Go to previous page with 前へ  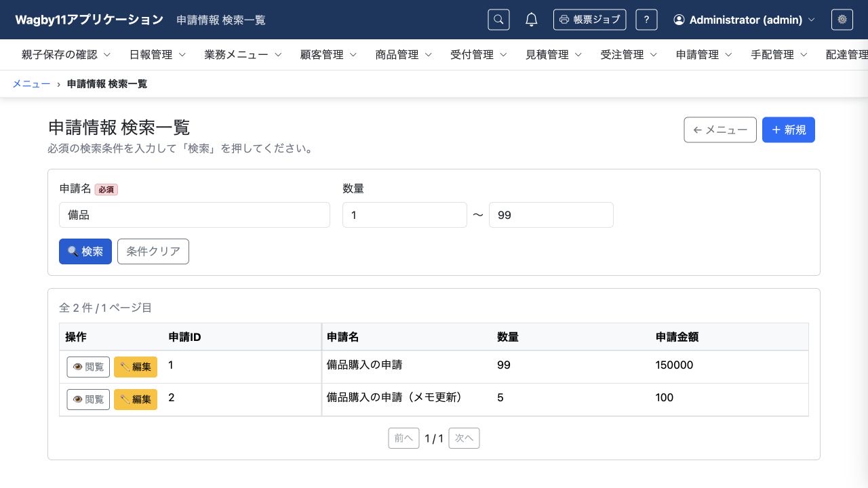(x=403, y=439)
